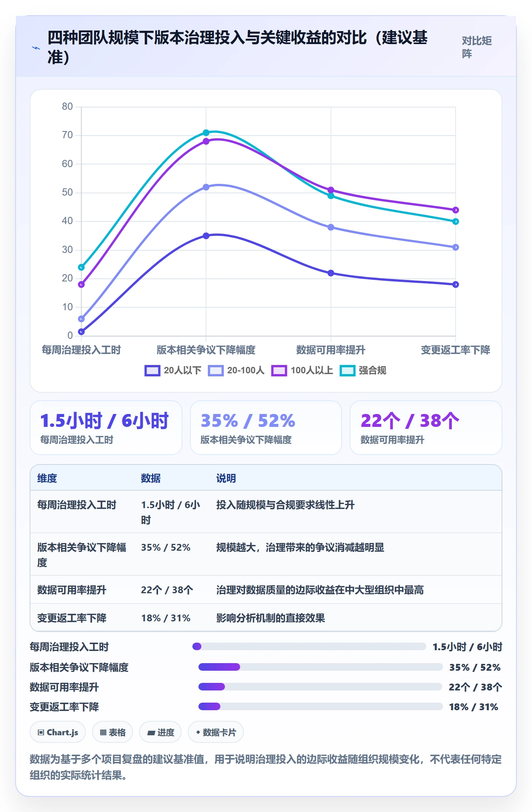Click the 每周治理投入工时 progress bar
532x812 pixels.
point(309,646)
